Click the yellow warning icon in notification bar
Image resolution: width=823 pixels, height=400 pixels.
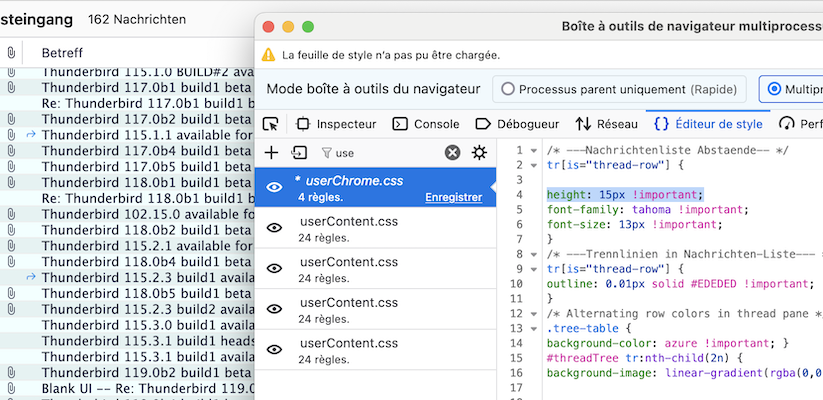click(x=268, y=55)
